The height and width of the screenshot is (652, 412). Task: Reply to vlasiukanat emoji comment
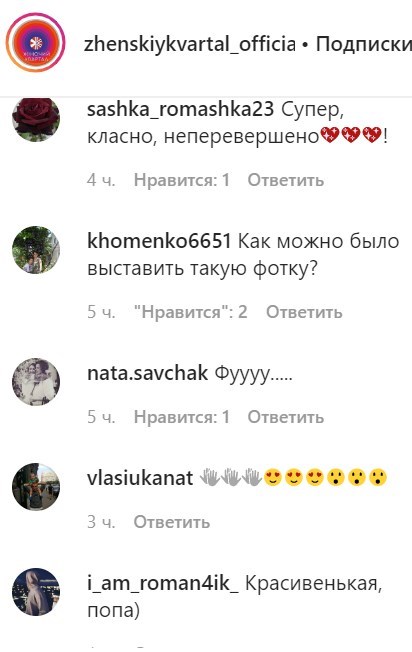pos(172,521)
